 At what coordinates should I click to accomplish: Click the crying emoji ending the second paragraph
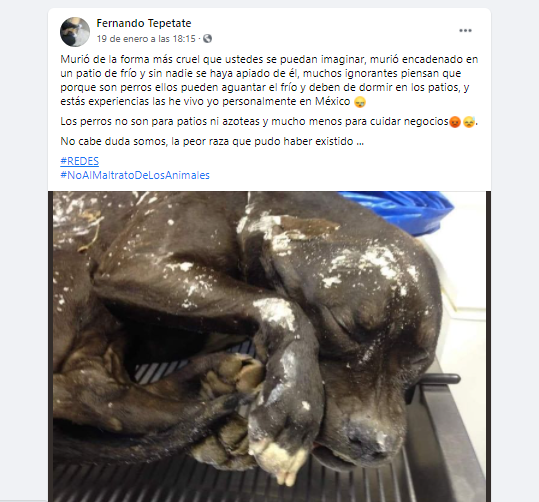[x=469, y=122]
